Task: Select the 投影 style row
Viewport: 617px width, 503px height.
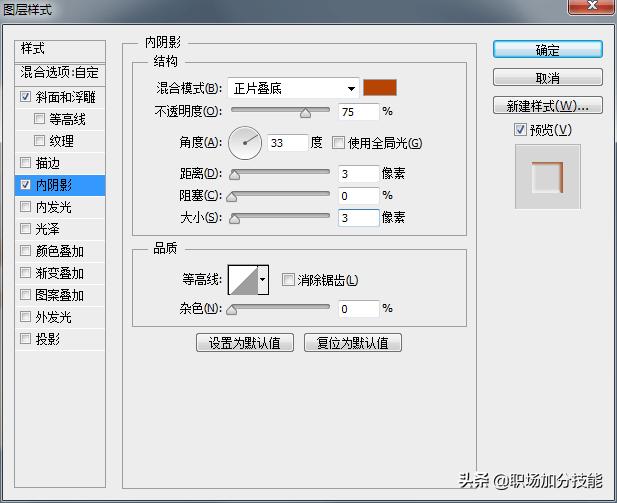Action: (60, 338)
